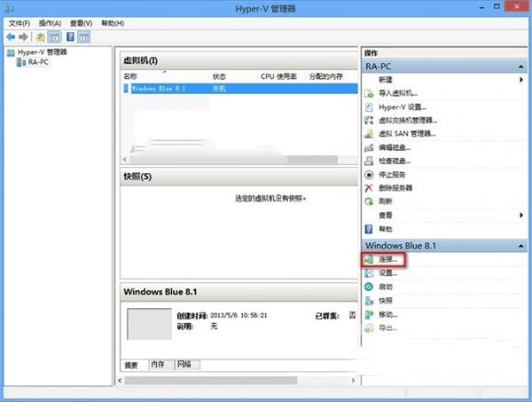Select Hyper-V 管理器 root in the tree

click(x=42, y=52)
